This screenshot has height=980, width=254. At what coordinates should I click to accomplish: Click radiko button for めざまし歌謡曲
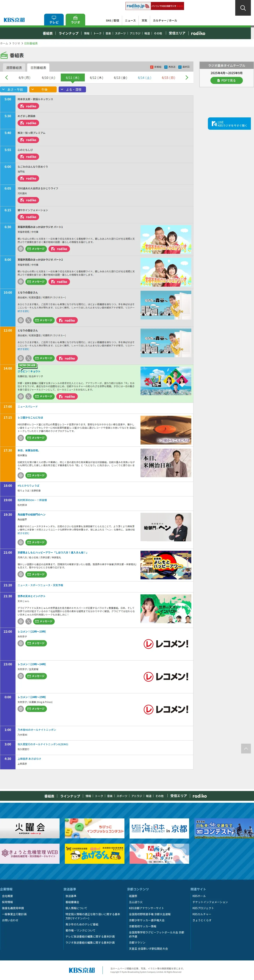28,123
